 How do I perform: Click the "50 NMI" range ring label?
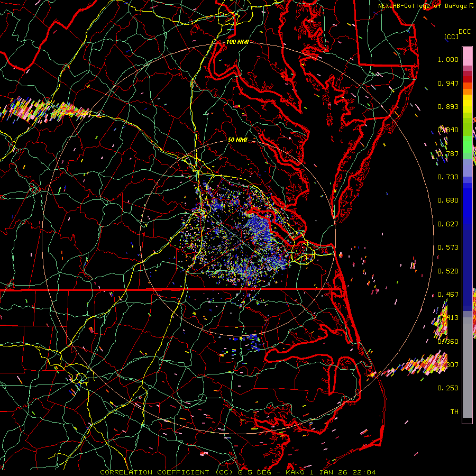[237, 140]
